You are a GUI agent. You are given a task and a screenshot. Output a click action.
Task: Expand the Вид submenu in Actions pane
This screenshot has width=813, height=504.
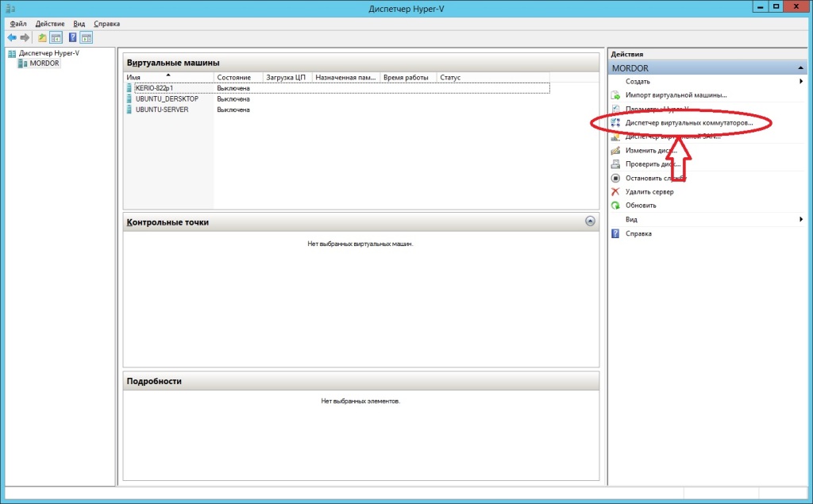pyautogui.click(x=800, y=219)
